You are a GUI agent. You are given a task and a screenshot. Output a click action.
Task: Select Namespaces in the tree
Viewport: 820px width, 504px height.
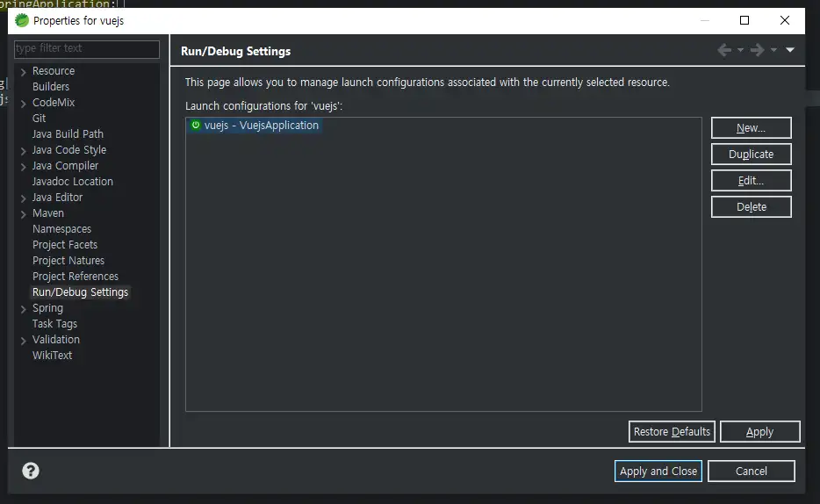pos(61,228)
